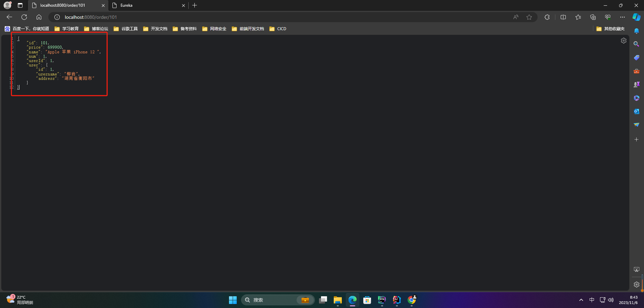Open the 百度一下，你就知道 bookmark
This screenshot has width=644, height=308.
(x=27, y=29)
